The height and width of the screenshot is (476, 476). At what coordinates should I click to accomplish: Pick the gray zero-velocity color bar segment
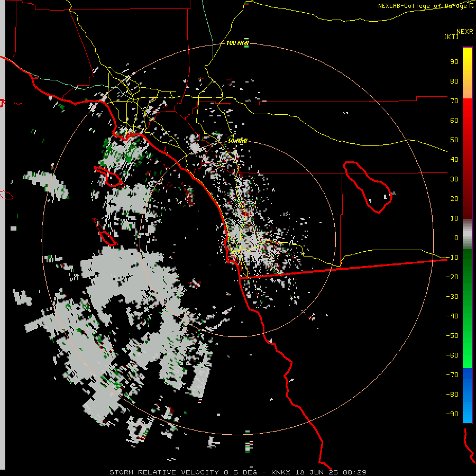tap(467, 234)
